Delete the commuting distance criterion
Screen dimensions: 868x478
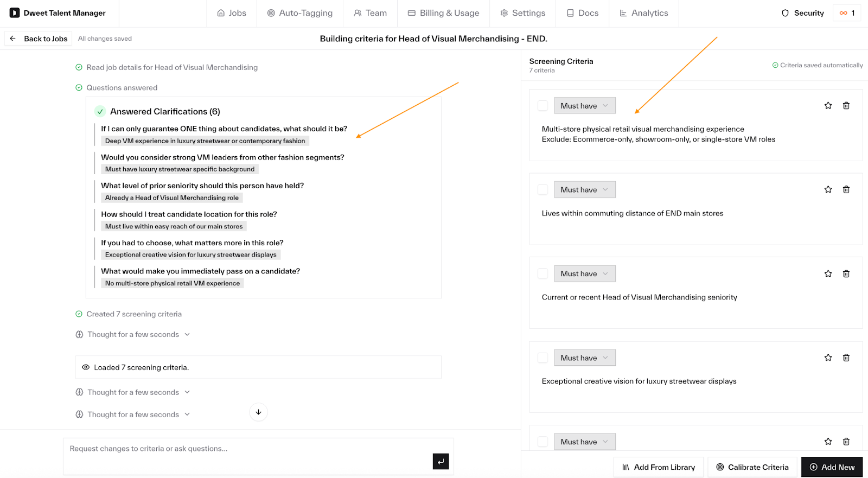pos(846,190)
